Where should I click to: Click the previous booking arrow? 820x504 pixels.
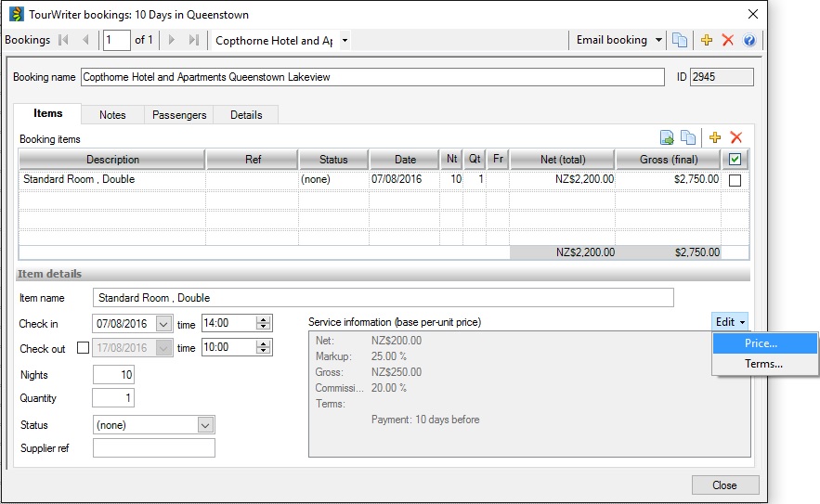85,40
